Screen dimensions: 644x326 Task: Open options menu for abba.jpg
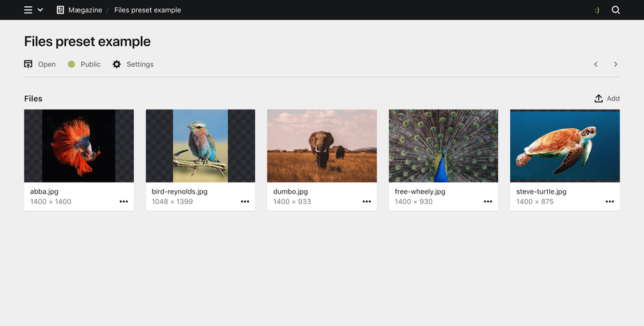click(x=123, y=201)
